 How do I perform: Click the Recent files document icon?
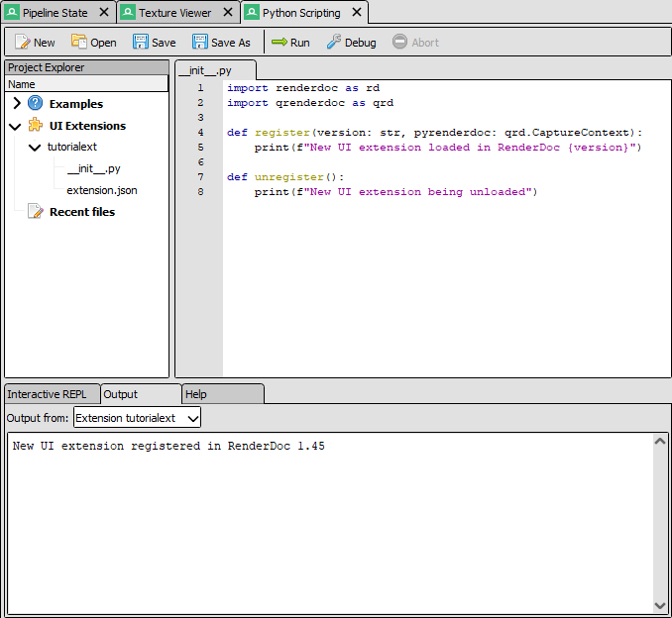click(x=35, y=211)
